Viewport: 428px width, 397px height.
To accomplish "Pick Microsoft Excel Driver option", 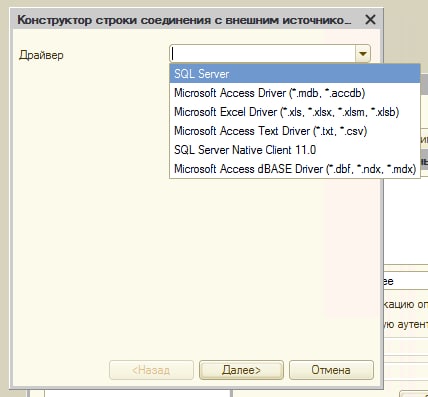I will tap(295, 112).
